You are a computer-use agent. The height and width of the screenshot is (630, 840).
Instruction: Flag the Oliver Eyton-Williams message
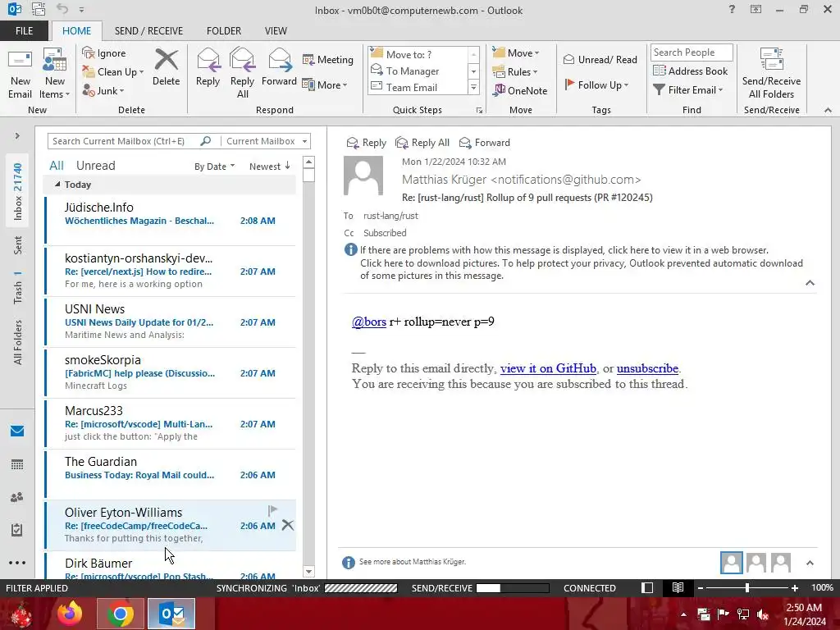tap(272, 510)
